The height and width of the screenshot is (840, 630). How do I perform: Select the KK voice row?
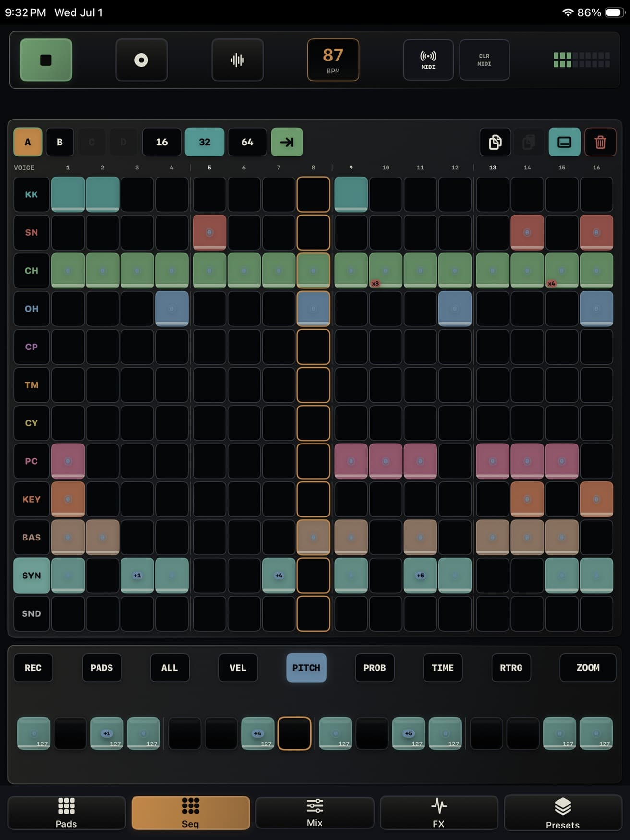(x=32, y=194)
